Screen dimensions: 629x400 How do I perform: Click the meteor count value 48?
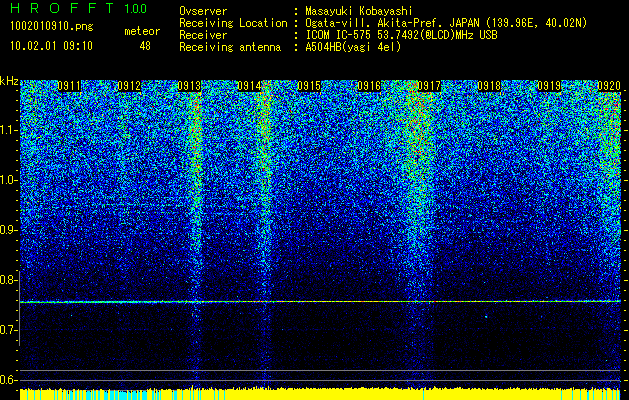tap(145, 46)
